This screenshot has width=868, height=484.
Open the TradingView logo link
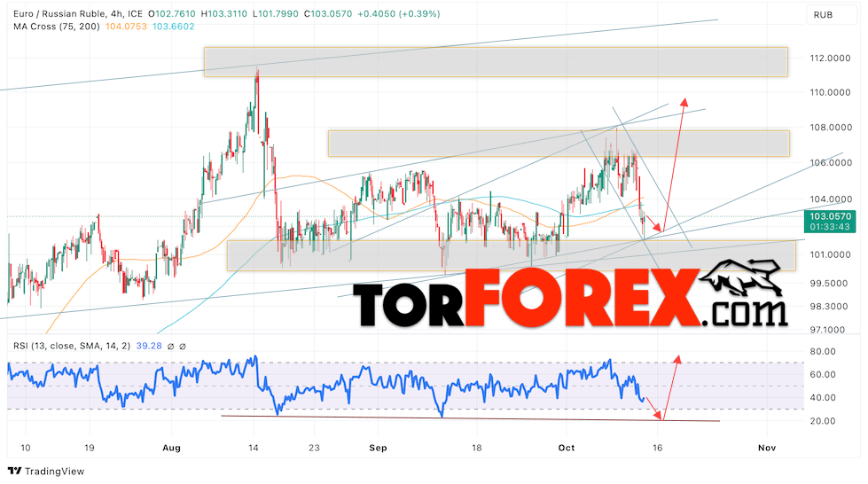click(46, 472)
